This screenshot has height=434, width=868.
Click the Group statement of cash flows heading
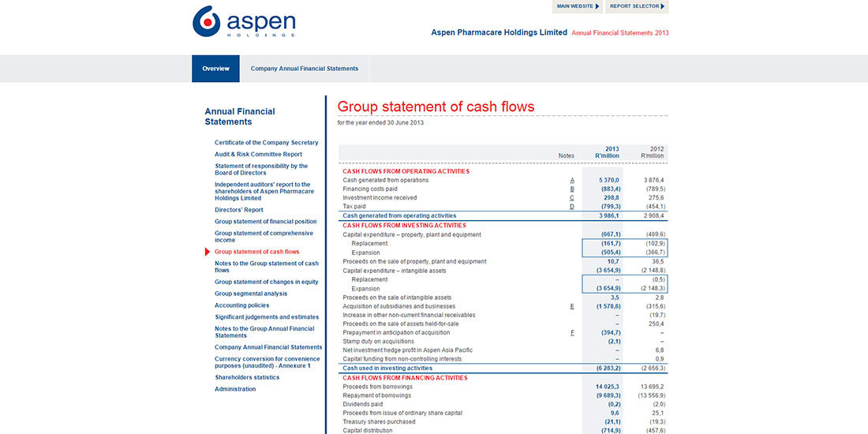[436, 107]
